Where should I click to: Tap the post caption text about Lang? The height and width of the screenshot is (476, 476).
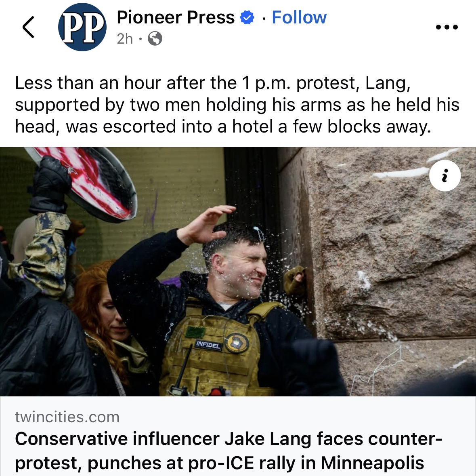pos(237,105)
